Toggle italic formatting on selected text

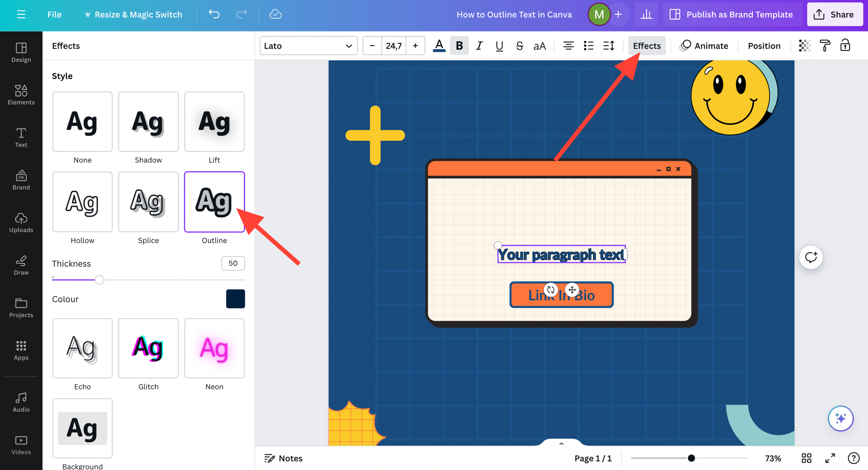(479, 46)
